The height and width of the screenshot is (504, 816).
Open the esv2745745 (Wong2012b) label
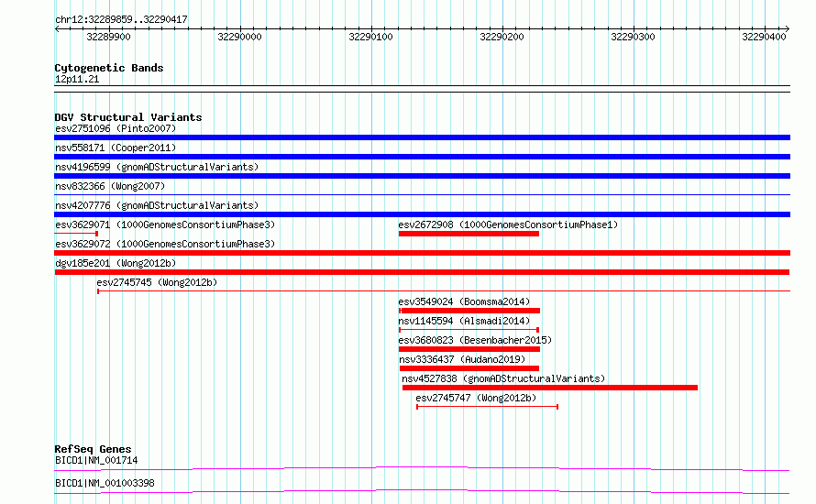[x=157, y=282]
